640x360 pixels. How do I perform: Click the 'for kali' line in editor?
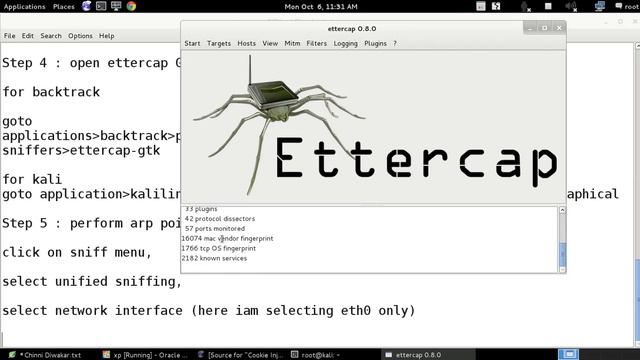[x=32, y=179]
